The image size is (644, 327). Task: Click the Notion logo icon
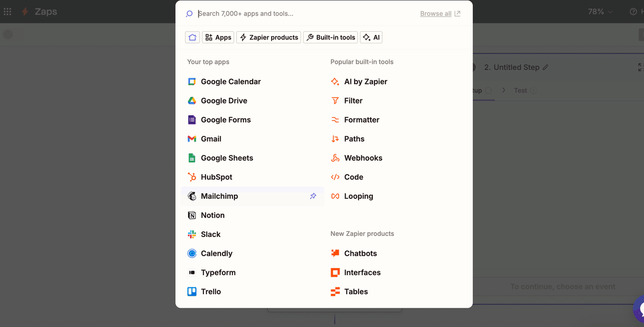(x=192, y=215)
